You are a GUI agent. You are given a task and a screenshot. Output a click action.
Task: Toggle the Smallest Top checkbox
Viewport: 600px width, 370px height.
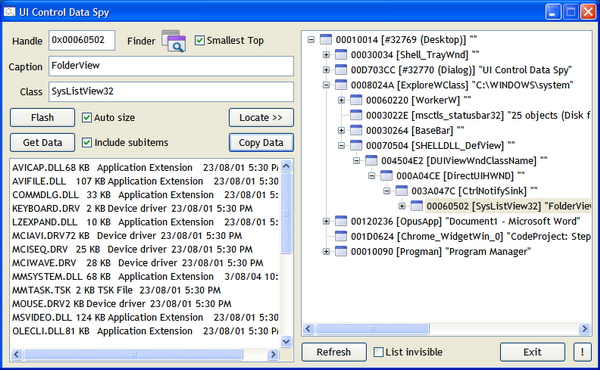199,40
